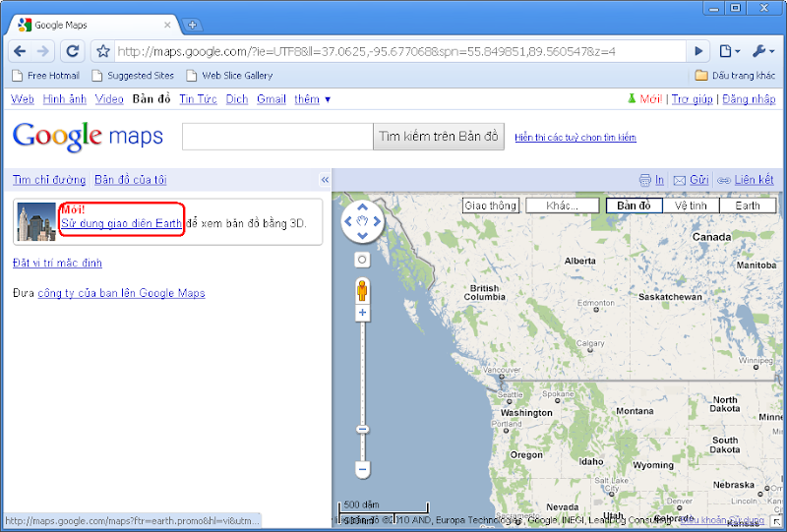The height and width of the screenshot is (532, 787).
Task: Open Hình ảnh in top navigation
Action: point(65,99)
